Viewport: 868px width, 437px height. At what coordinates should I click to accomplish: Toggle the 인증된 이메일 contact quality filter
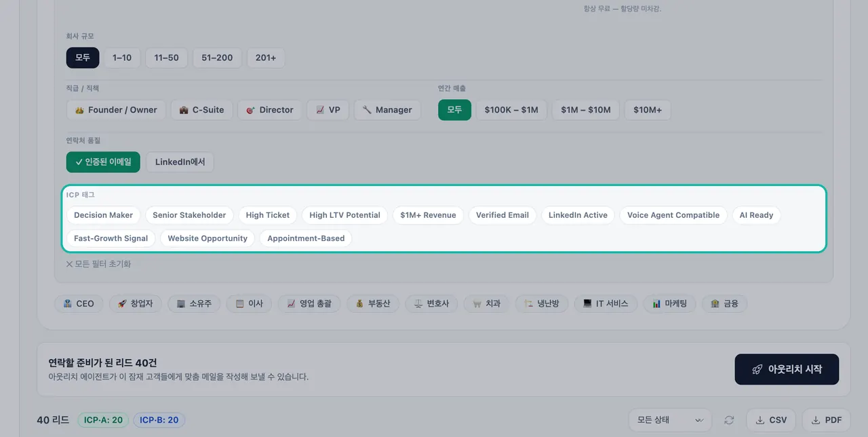[x=103, y=162]
